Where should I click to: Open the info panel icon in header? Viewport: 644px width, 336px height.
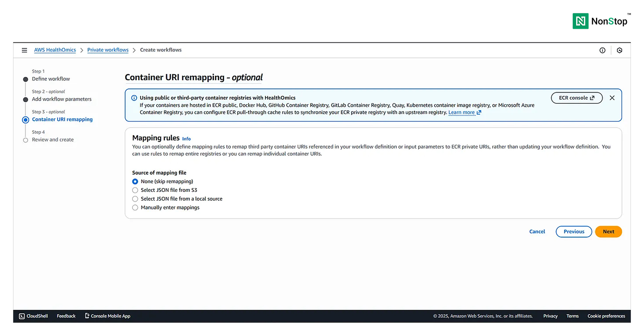[x=602, y=50]
